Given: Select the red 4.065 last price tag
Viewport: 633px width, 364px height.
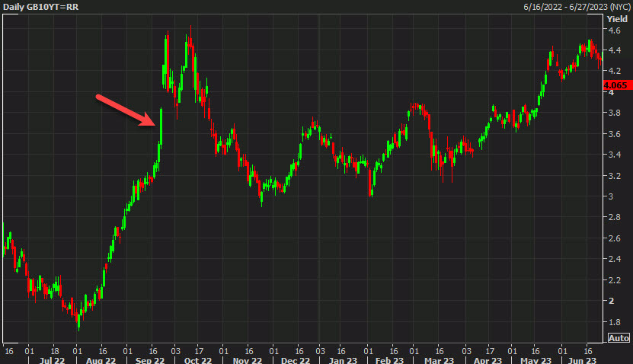Looking at the screenshot, I should 616,85.
